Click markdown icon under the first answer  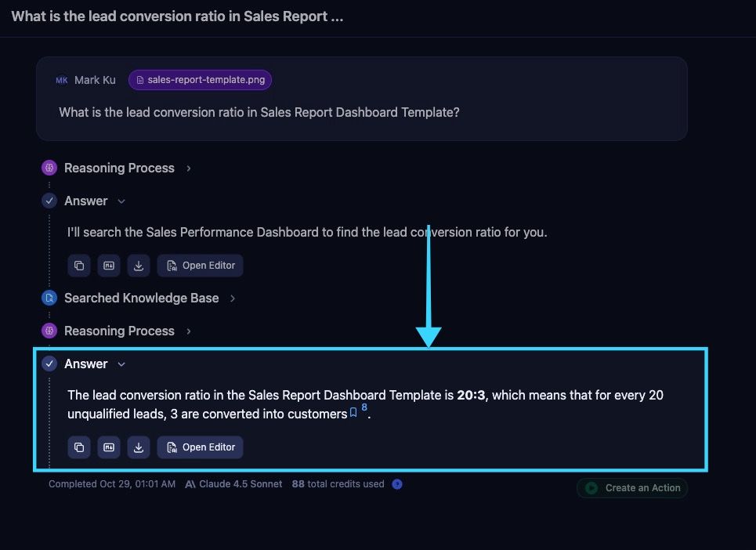coord(109,266)
